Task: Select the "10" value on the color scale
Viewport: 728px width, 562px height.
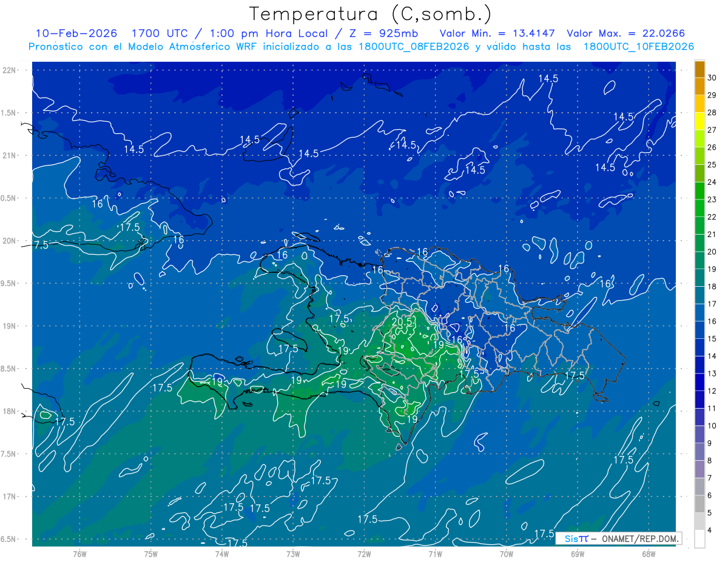Action: (x=712, y=426)
